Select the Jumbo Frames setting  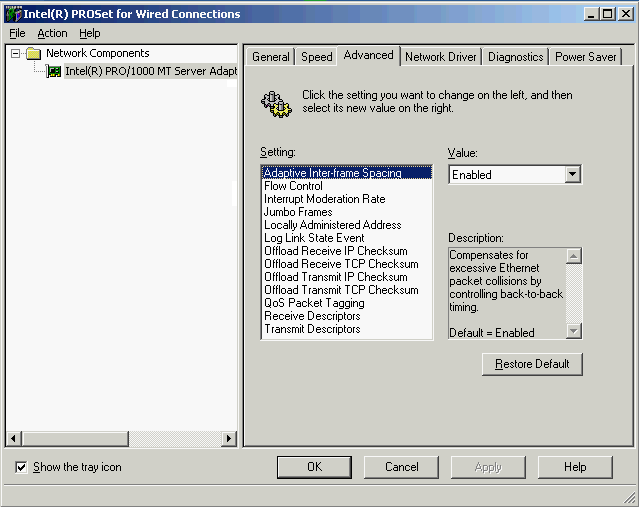[x=347, y=212]
